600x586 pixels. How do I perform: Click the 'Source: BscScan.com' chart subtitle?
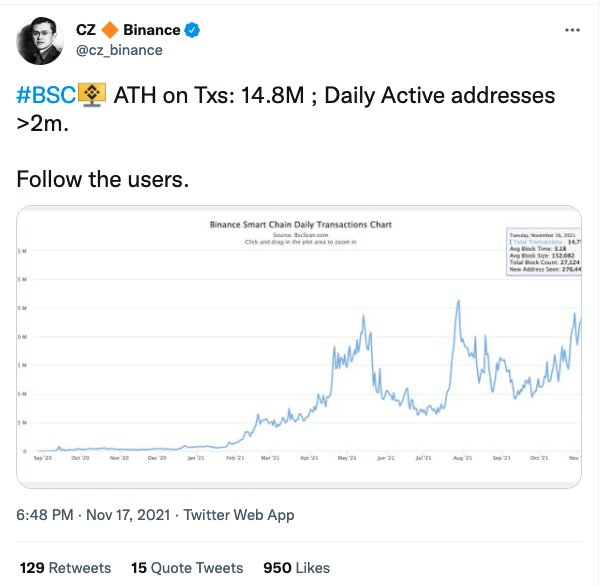coord(300,235)
